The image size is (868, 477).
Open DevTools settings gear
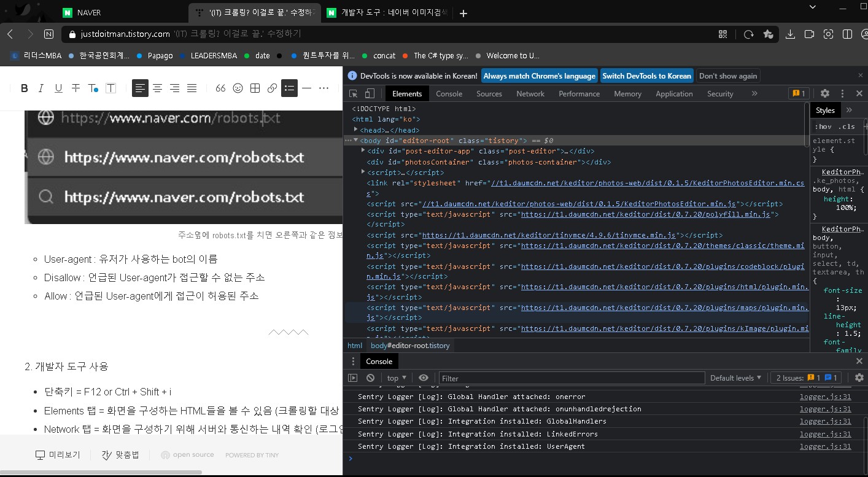[x=825, y=93]
